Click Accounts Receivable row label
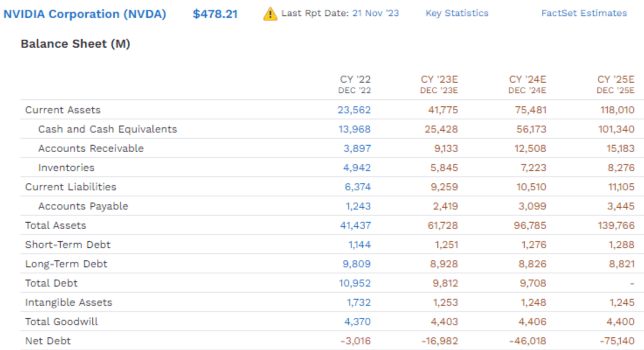The image size is (644, 350). (x=91, y=148)
